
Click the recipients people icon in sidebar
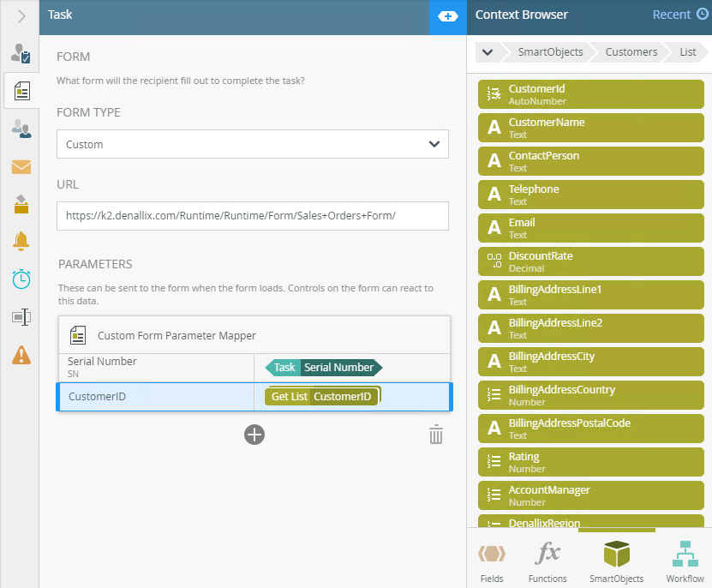click(x=21, y=129)
